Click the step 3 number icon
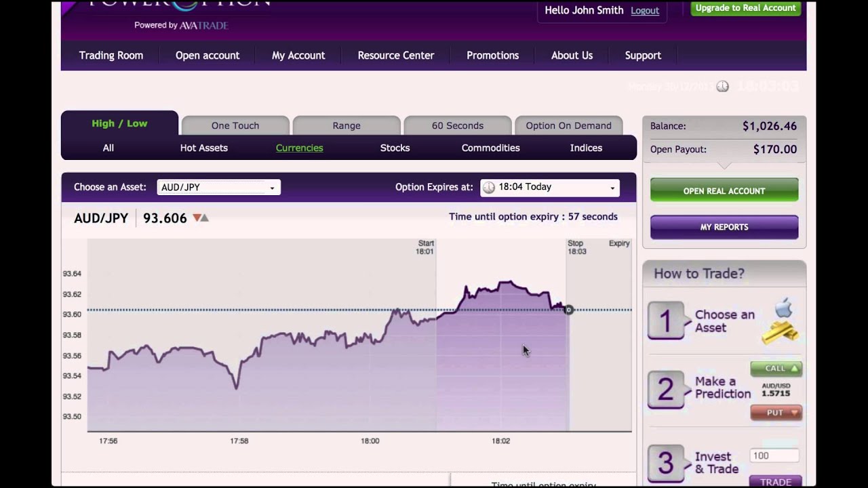Viewport: 868px width, 488px height. click(666, 464)
